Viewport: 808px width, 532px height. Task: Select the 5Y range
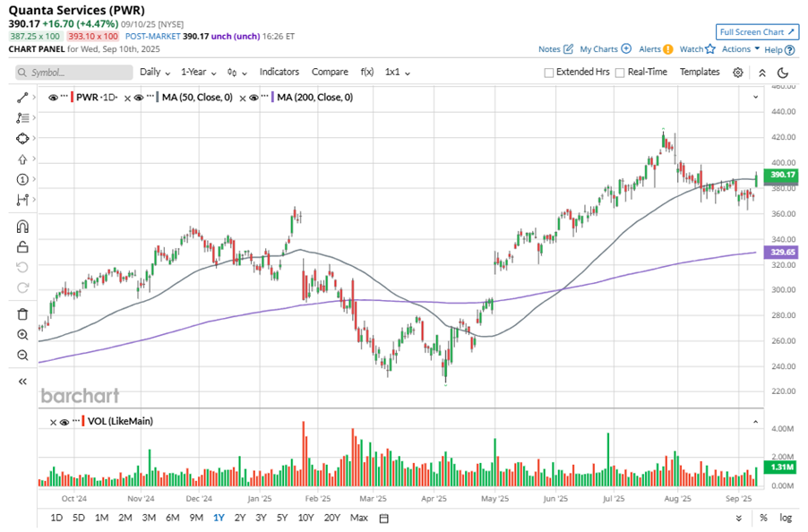pyautogui.click(x=282, y=518)
